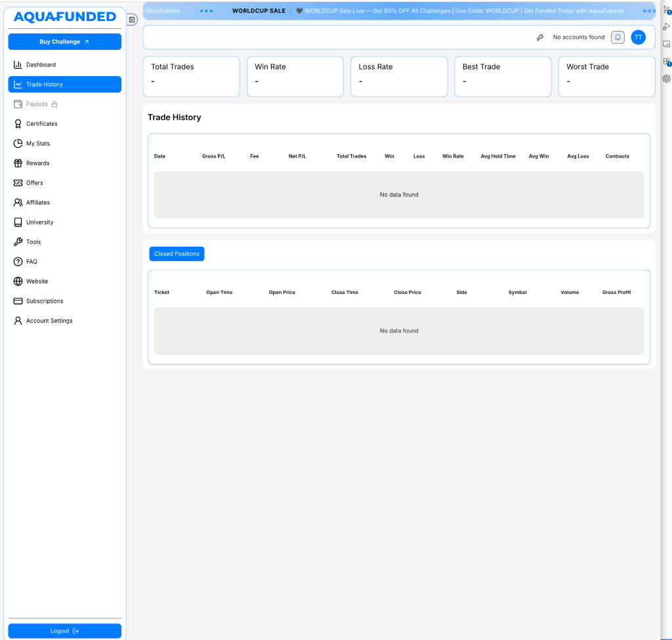Open Certificates via its ribbon badge icon
Image resolution: width=672 pixels, height=640 pixels.
click(x=18, y=124)
